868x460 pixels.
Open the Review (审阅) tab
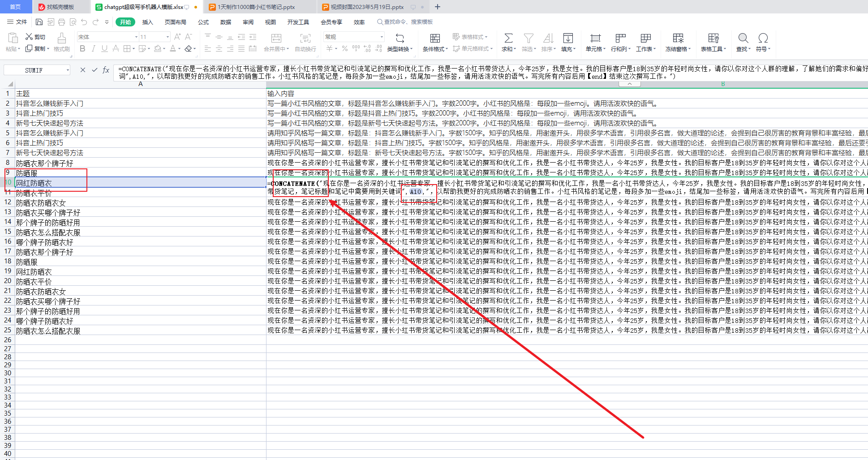coord(248,22)
